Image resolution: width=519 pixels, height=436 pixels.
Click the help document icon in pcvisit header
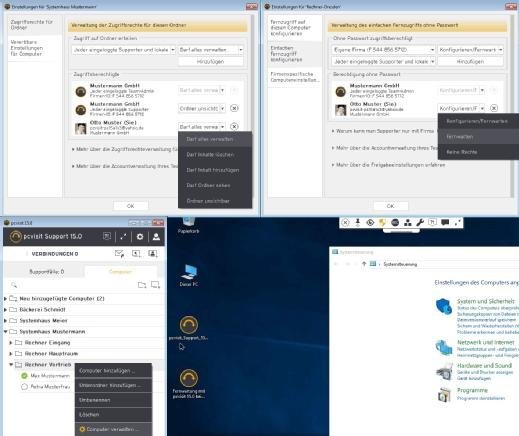click(107, 236)
